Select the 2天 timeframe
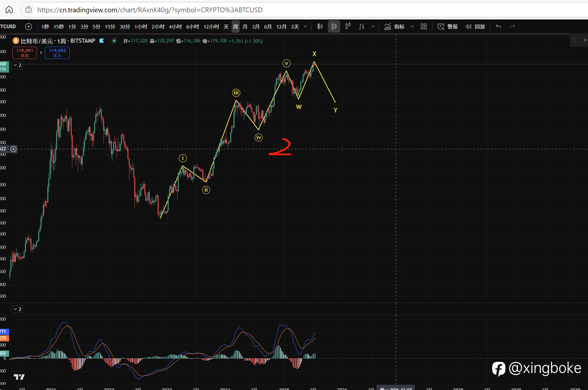The height and width of the screenshot is (390, 588). pos(295,27)
